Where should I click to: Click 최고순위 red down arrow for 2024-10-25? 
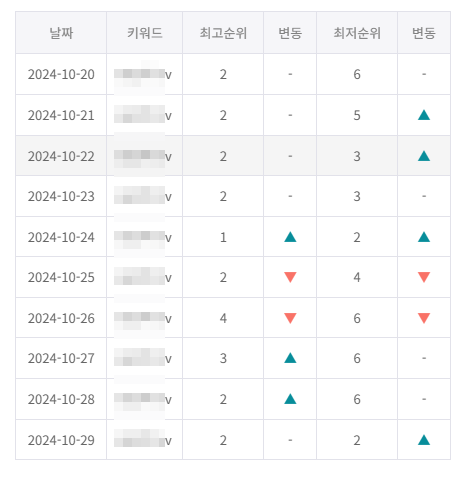(290, 277)
